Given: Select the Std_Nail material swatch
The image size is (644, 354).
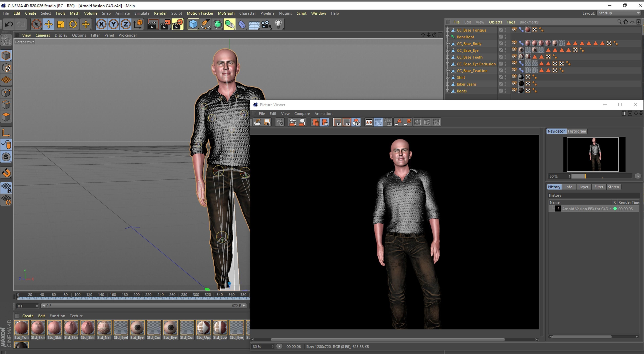Looking at the screenshot, I should point(104,330).
